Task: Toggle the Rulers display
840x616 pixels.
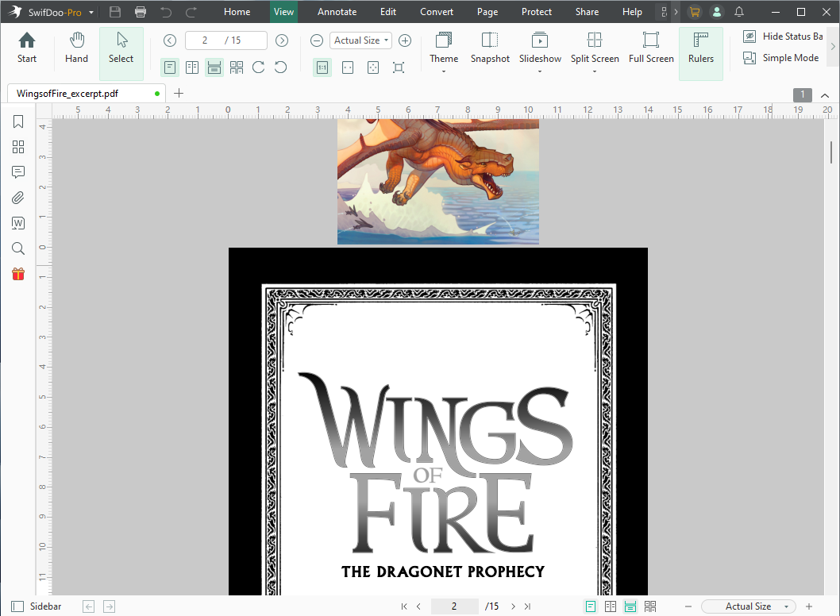Action: coord(701,53)
